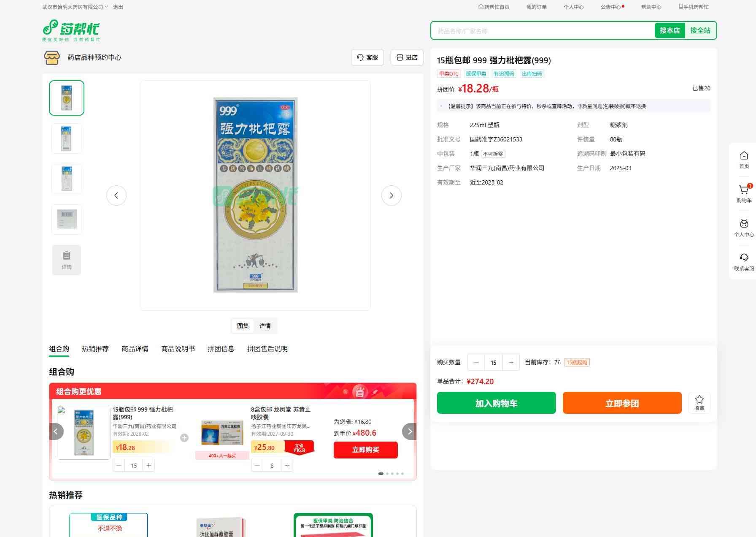Show next product image with right arrow
Screen dimensions: 756x537
point(391,195)
